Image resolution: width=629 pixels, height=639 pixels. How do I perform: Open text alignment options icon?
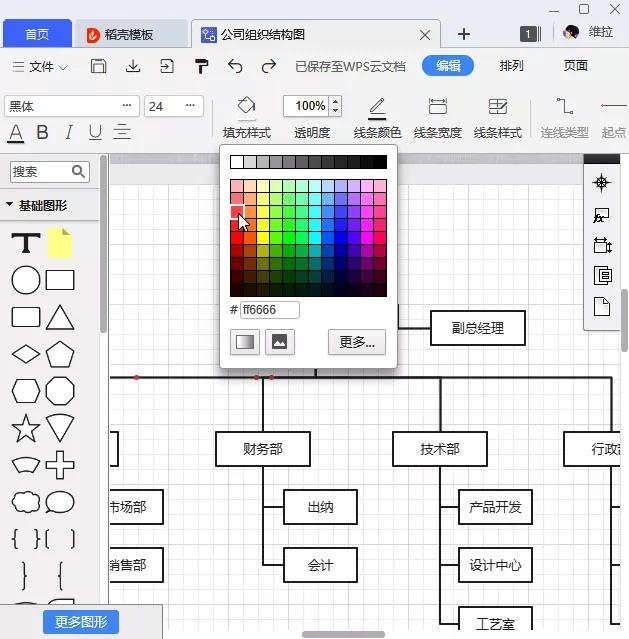click(122, 132)
